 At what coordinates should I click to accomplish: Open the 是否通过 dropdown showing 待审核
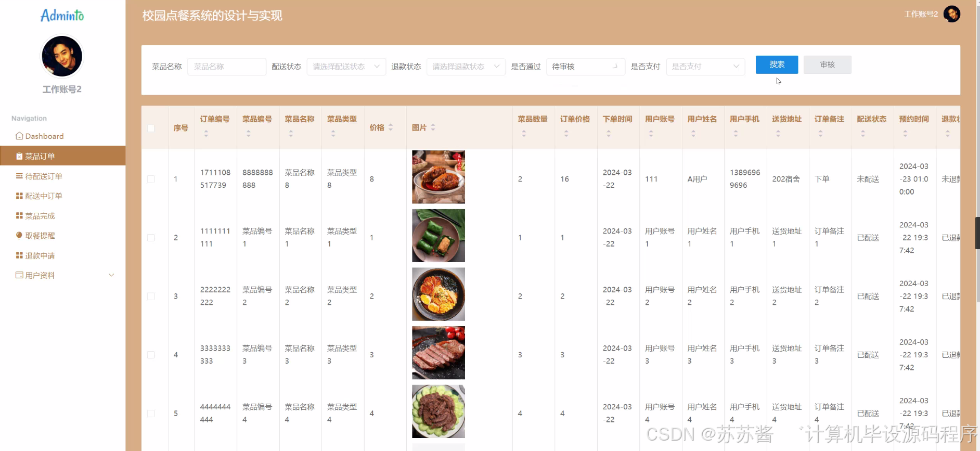pyautogui.click(x=586, y=67)
